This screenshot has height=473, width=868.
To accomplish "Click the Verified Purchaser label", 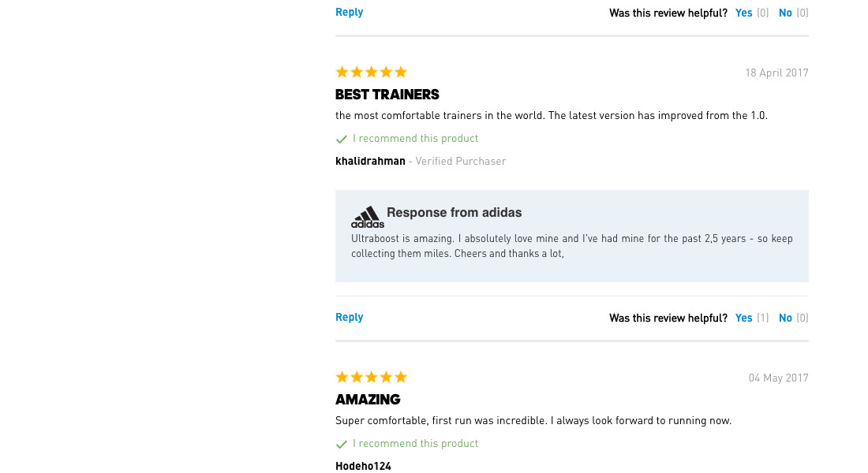I will tap(460, 161).
